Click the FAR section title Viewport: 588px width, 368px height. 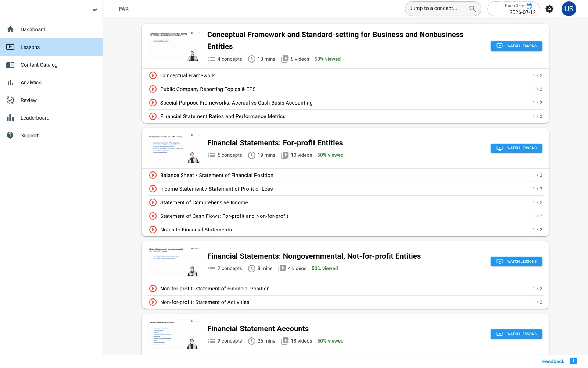124,9
